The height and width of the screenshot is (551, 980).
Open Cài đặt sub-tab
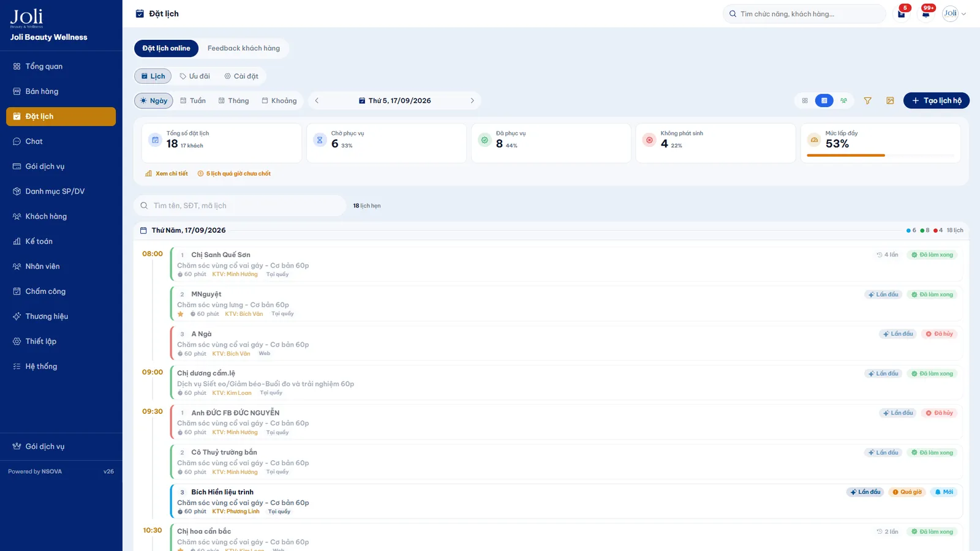(241, 76)
